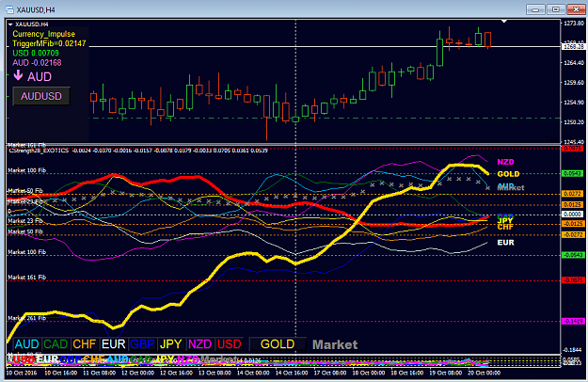The height and width of the screenshot is (382, 588).
Task: Click the red 0.0875 level tag
Action: [x=573, y=149]
